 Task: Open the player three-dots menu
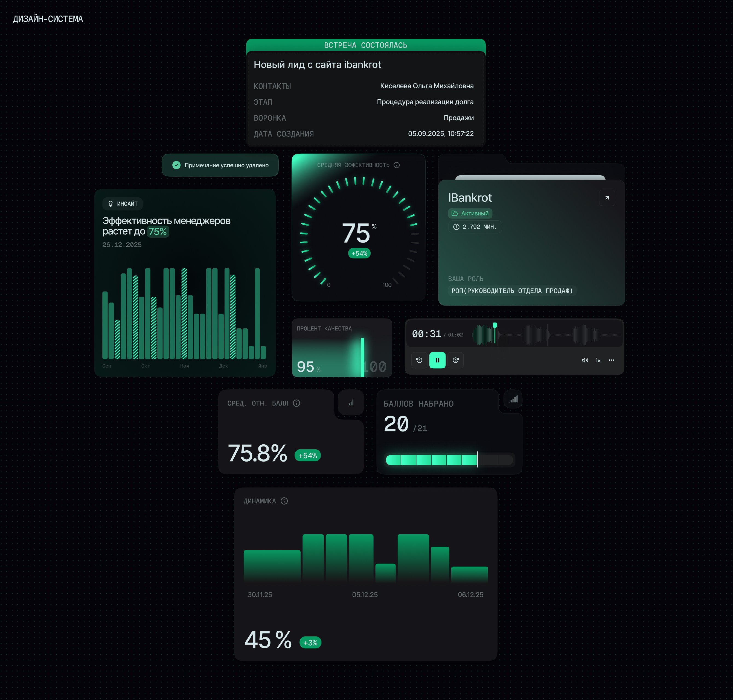pyautogui.click(x=611, y=360)
